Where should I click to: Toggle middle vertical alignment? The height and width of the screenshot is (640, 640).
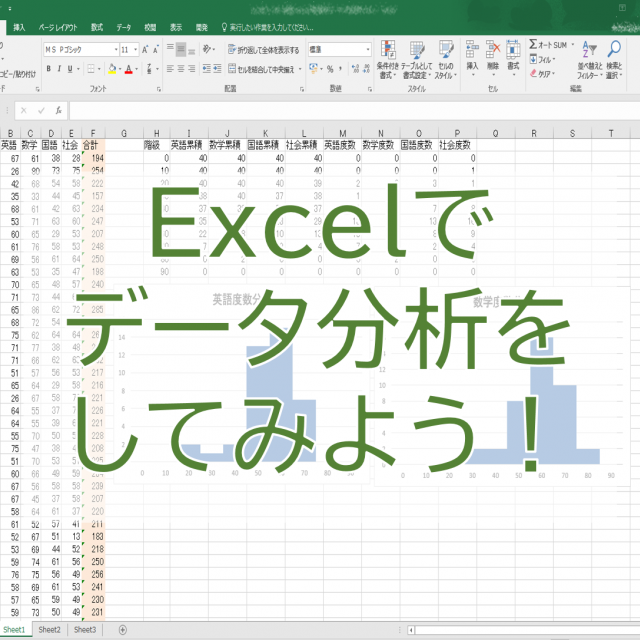[181, 49]
